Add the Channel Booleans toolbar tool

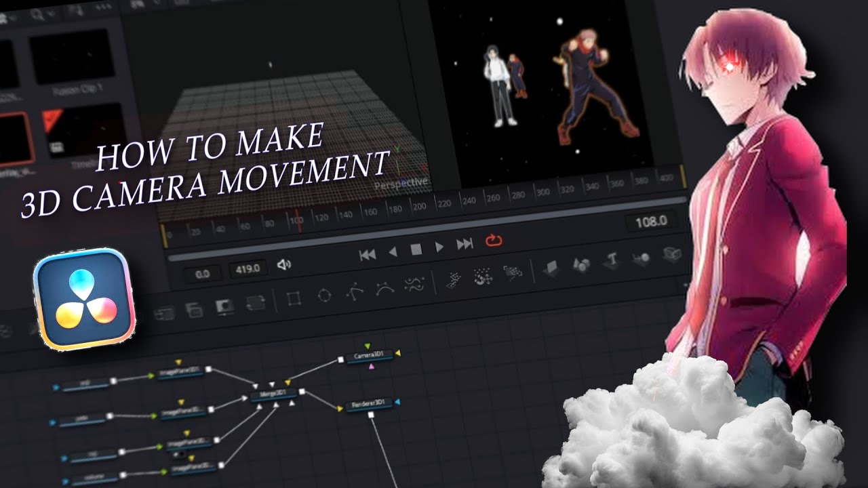194,310
